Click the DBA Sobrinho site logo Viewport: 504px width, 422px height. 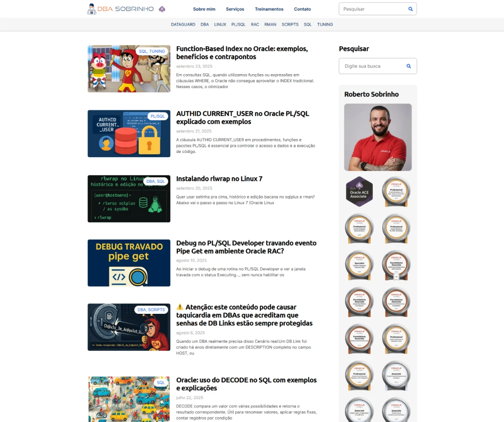pyautogui.click(x=120, y=9)
